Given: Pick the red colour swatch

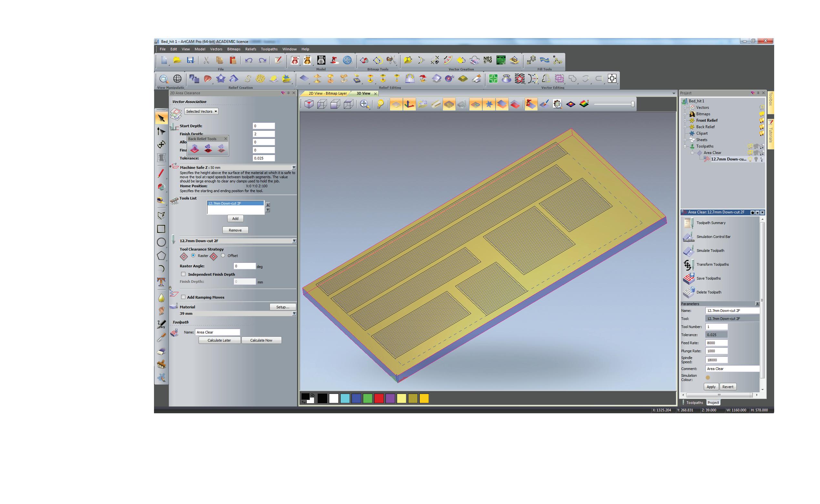Looking at the screenshot, I should tap(379, 399).
